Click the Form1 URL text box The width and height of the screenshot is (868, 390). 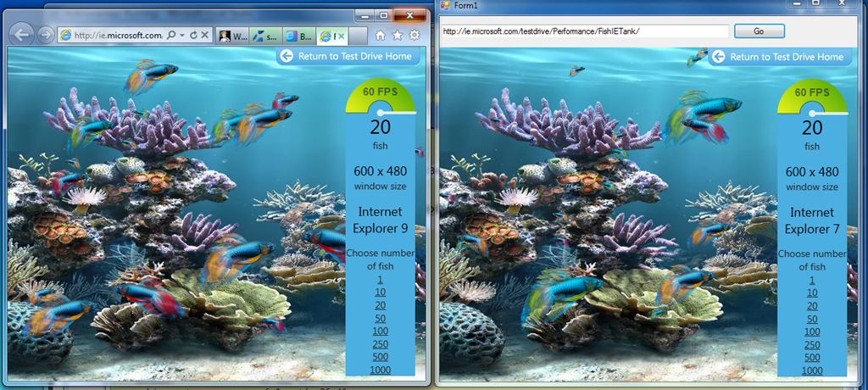coord(585,31)
